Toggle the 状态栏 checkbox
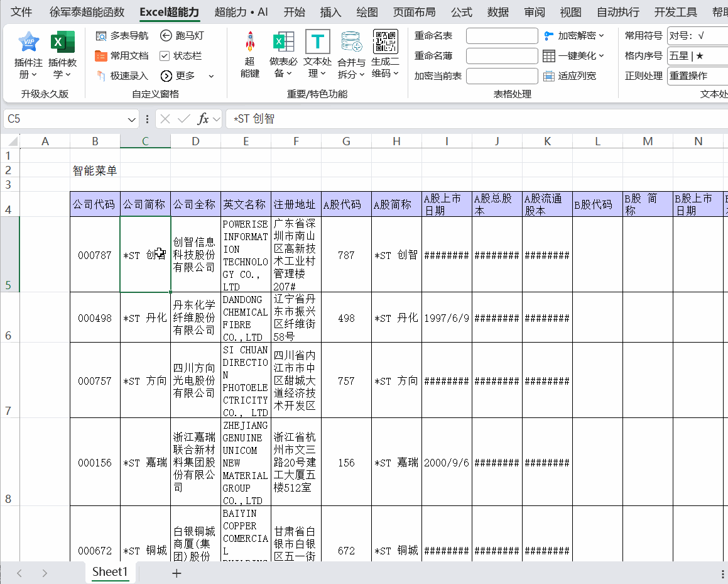Screen dimensions: 728x584 [165, 56]
